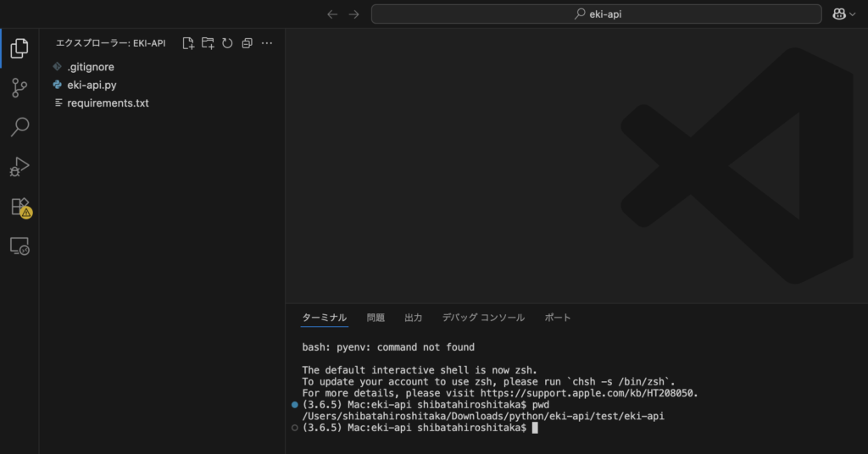Collapse all folders in the explorer

247,43
